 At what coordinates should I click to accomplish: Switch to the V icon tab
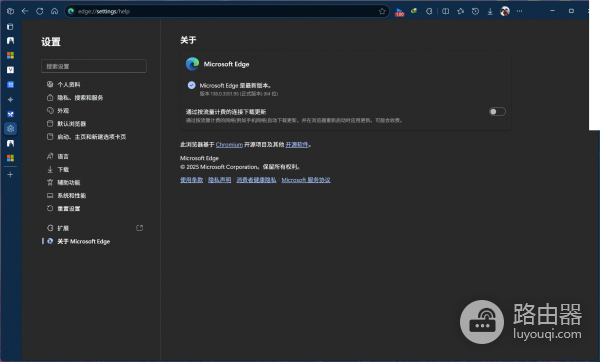(x=10, y=70)
